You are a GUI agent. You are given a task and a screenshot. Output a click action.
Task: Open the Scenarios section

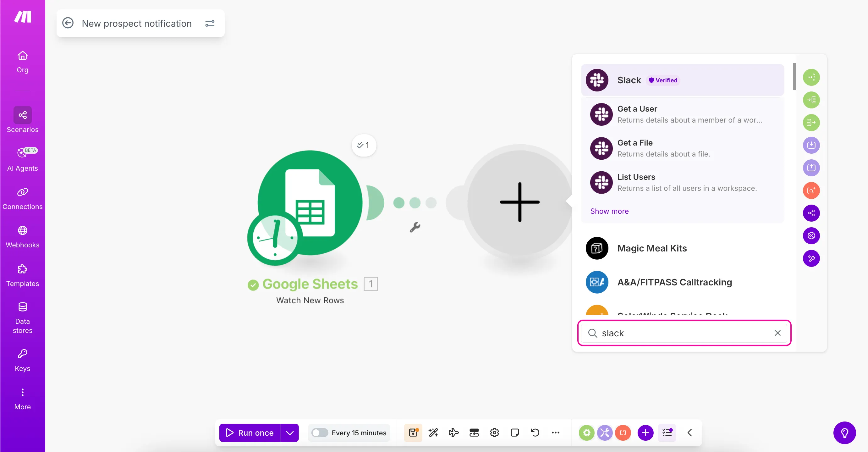pyautogui.click(x=23, y=120)
